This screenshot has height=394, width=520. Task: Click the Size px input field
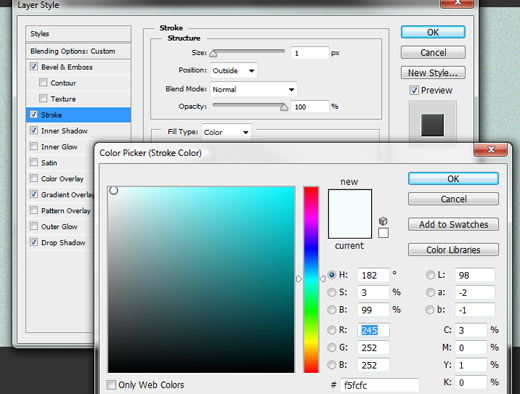(x=310, y=53)
